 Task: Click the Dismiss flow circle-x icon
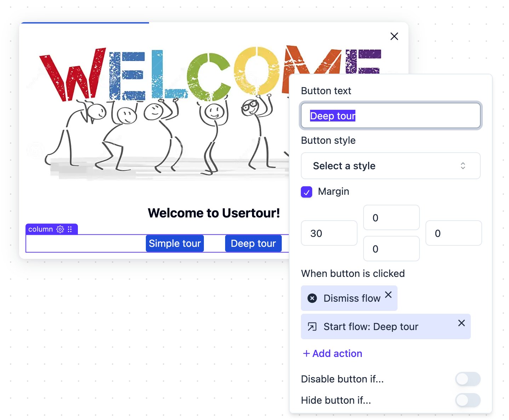click(x=312, y=298)
